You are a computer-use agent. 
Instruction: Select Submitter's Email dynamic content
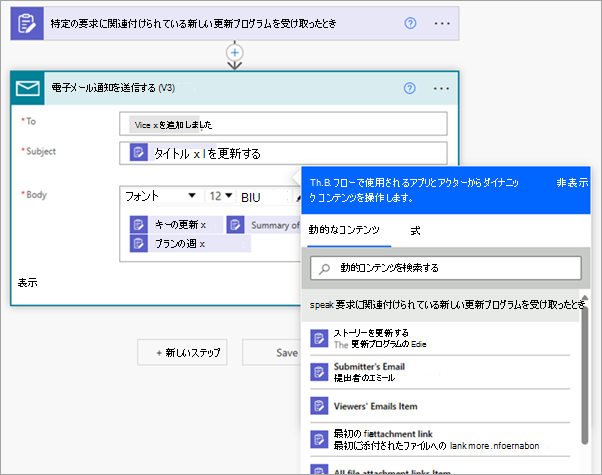(x=440, y=372)
